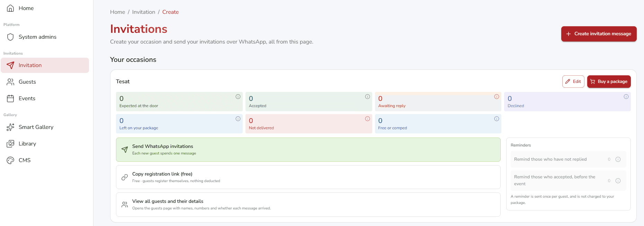Click info icon on Awaiting reply card

(x=497, y=97)
